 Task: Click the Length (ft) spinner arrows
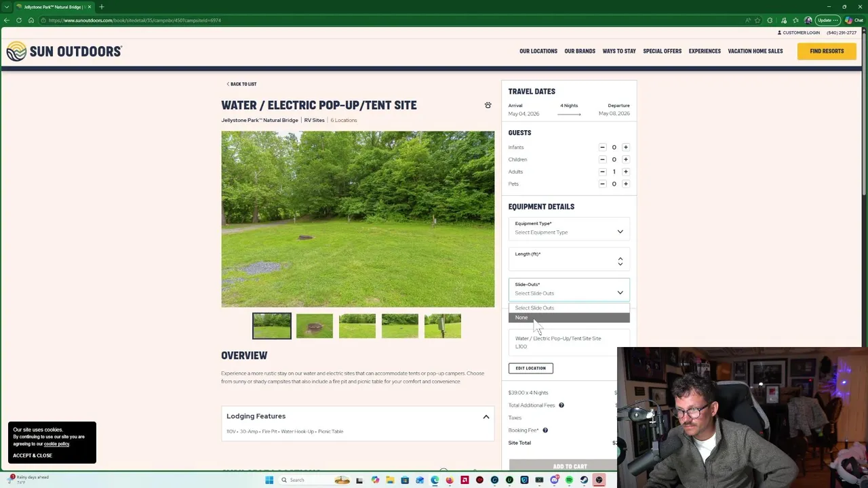620,261
